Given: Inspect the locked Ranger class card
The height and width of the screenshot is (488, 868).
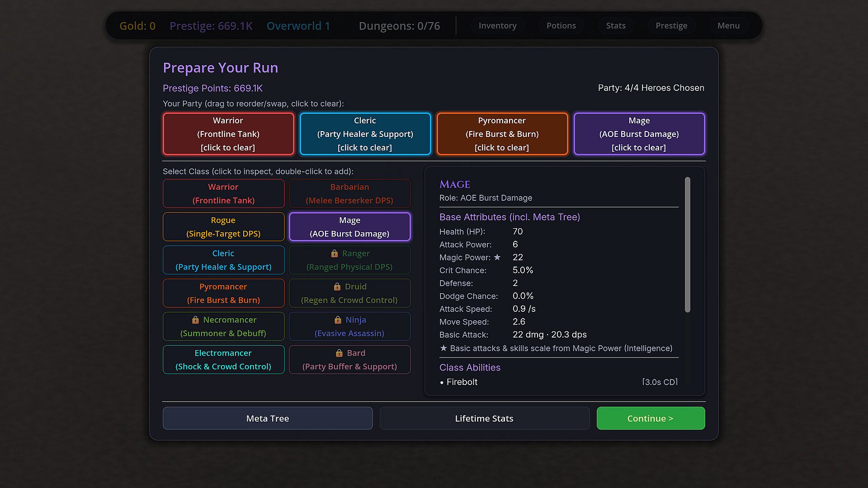Looking at the screenshot, I should pyautogui.click(x=349, y=260).
